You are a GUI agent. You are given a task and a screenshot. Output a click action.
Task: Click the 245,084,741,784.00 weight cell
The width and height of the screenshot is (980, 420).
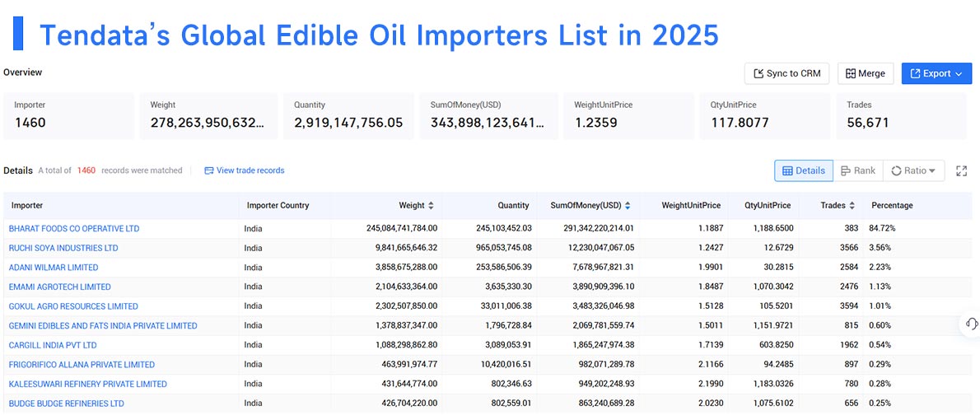coord(402,229)
